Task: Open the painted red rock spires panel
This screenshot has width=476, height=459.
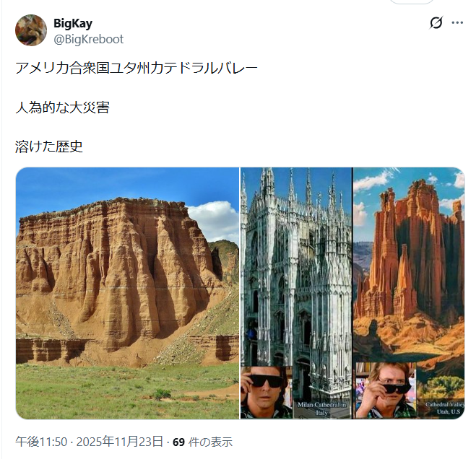Action: click(409, 293)
